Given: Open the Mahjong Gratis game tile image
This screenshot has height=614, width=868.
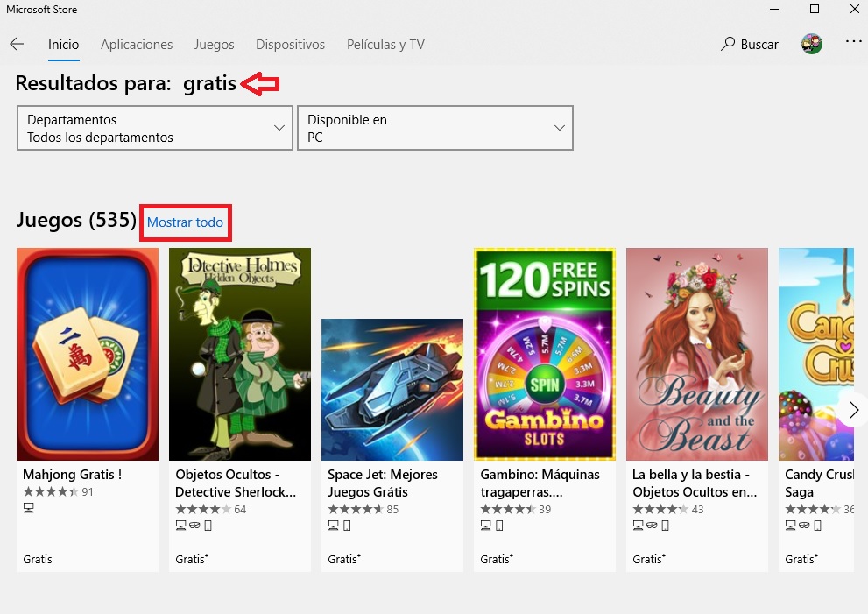Looking at the screenshot, I should tap(88, 354).
